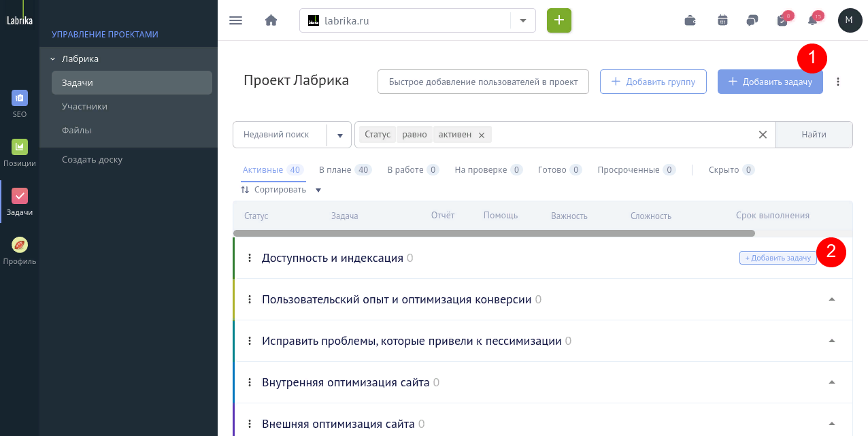Open the calendar icon in header
The image size is (868, 436).
point(723,20)
